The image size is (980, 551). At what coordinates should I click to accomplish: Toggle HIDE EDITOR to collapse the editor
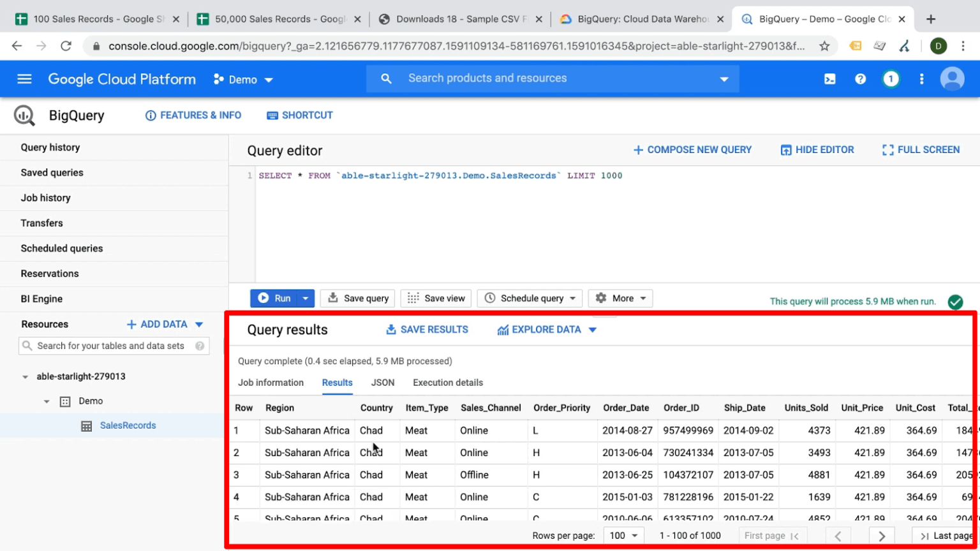point(817,149)
